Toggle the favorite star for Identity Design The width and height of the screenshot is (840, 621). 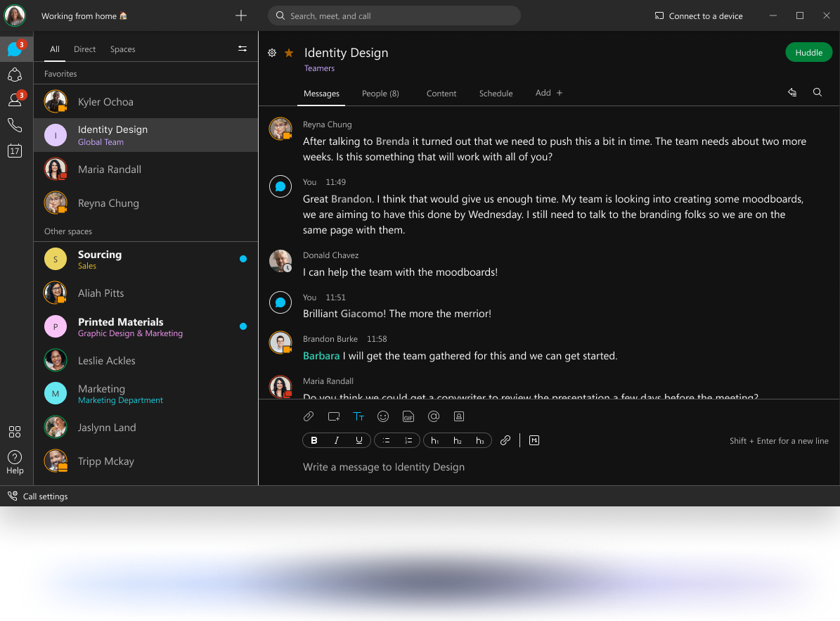coord(289,53)
